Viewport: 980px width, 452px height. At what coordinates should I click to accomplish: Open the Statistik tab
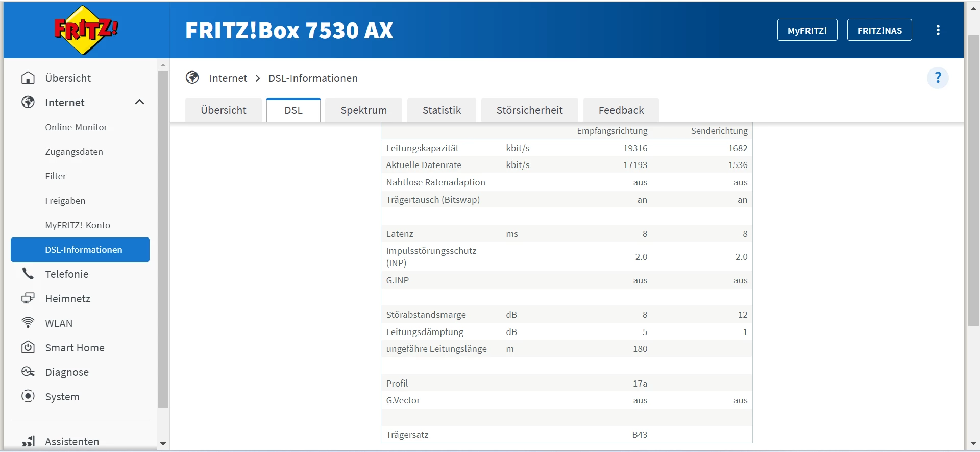442,110
